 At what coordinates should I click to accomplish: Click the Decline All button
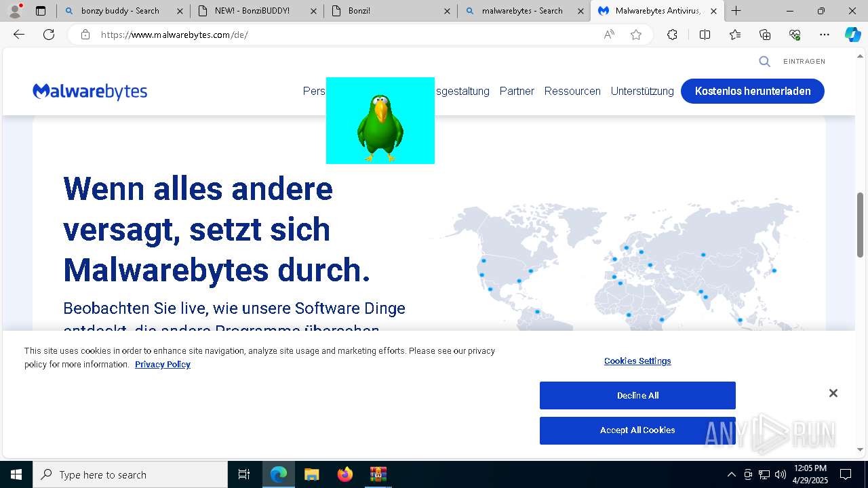(637, 396)
